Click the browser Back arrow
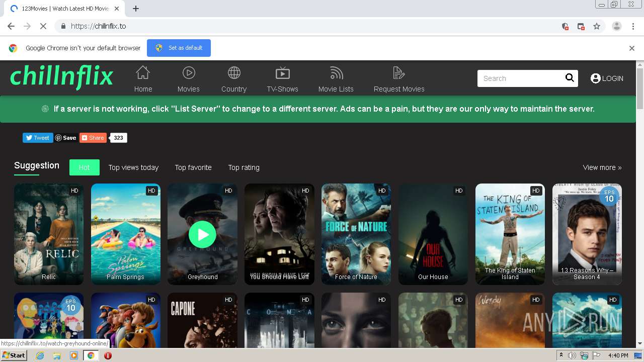Screen dimensions: 644x362 pos(11,26)
